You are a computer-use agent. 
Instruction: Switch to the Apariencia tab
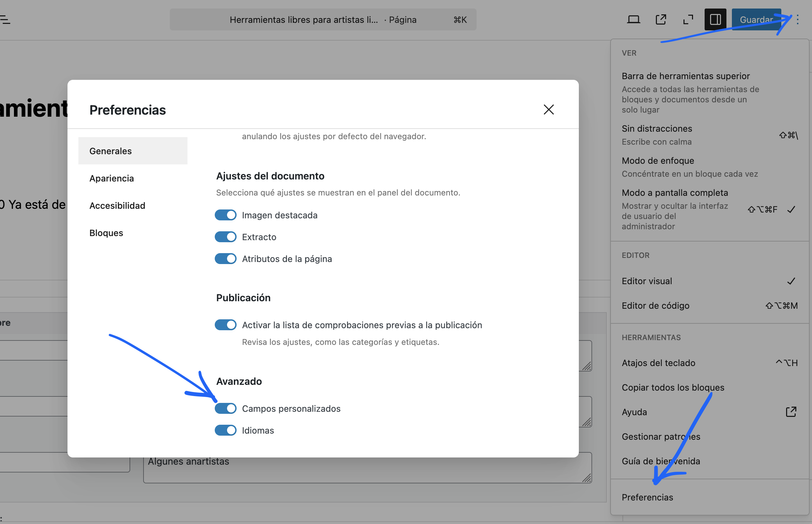point(133,178)
